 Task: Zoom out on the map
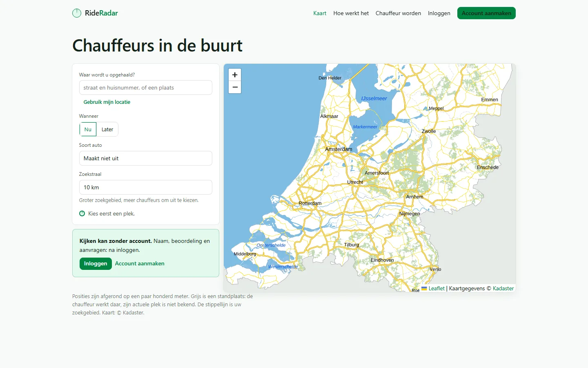[x=235, y=87]
